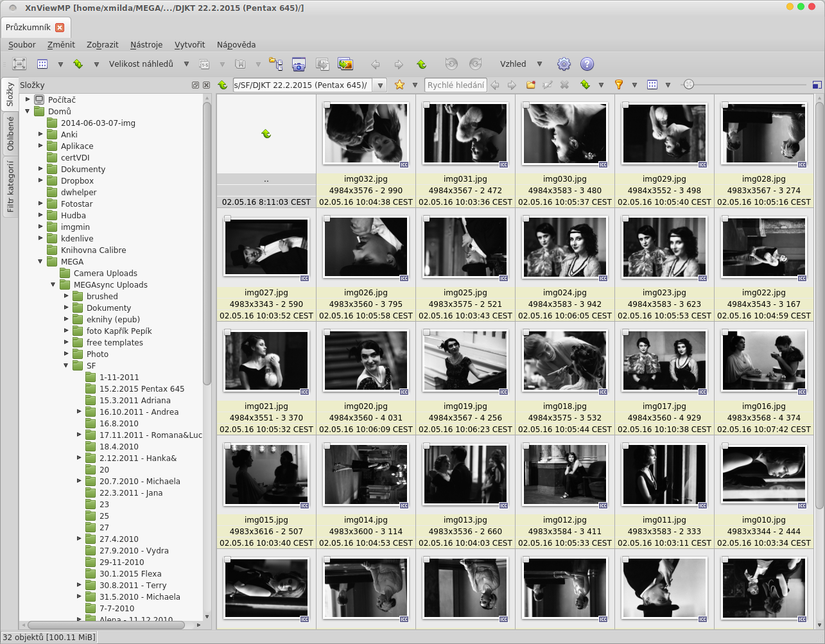
Task: Click the sort green arrows icon in main toolbar
Action: (78, 64)
